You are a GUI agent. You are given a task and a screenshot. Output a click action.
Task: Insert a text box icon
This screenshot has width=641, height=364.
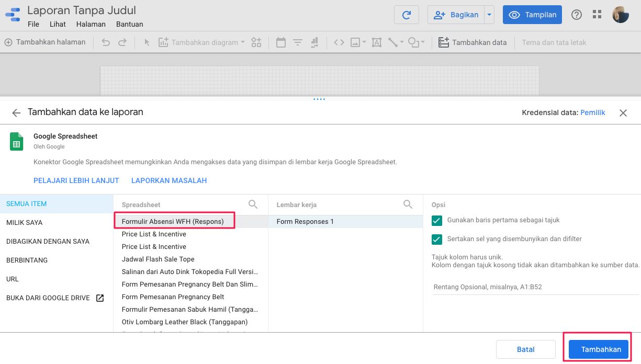tap(376, 42)
